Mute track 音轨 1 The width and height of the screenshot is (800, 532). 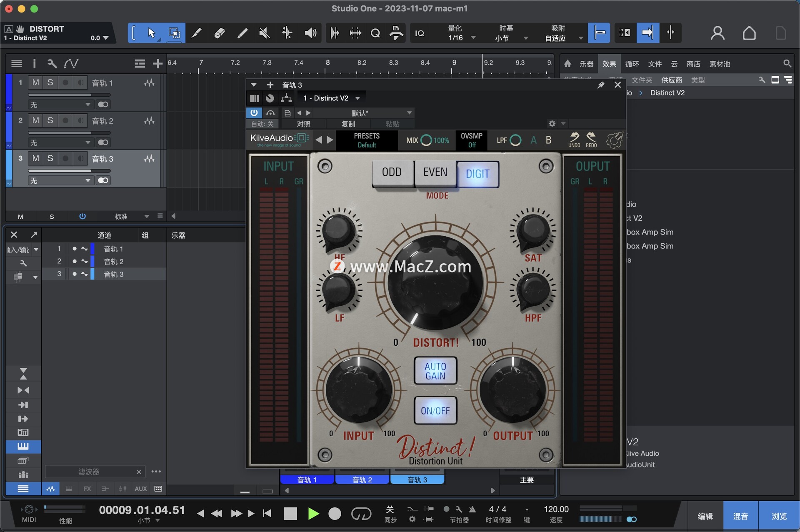[x=36, y=82]
